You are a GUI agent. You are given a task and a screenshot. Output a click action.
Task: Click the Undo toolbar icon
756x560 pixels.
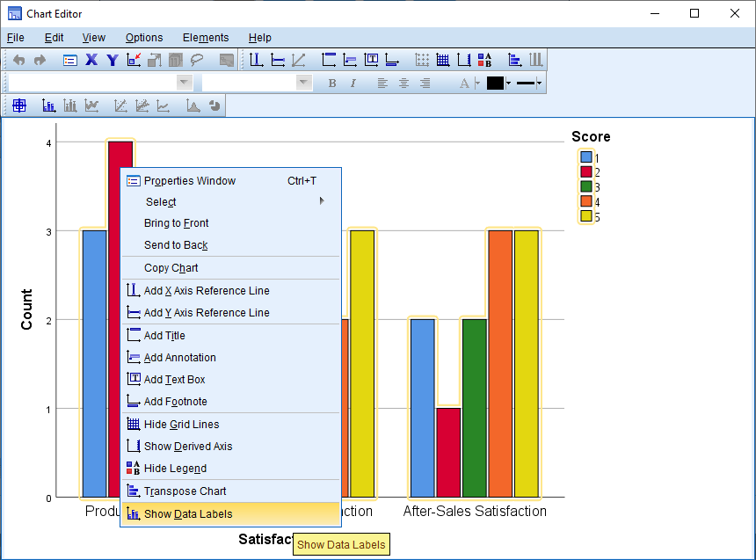click(x=18, y=60)
